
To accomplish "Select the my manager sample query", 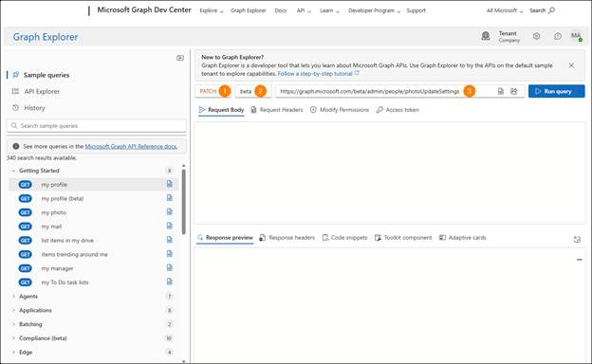I will pos(93,268).
